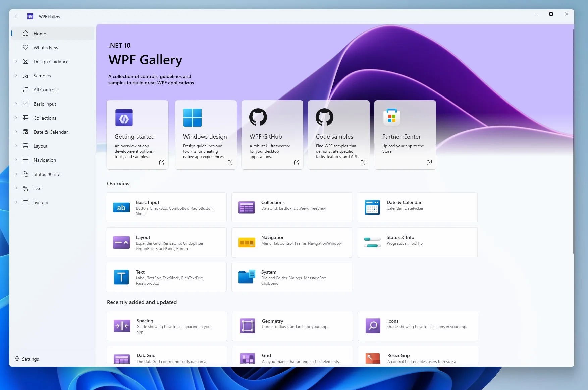Screen dimensions: 588x390
Task: Click the Spacing card icon
Action: pyautogui.click(x=122, y=326)
